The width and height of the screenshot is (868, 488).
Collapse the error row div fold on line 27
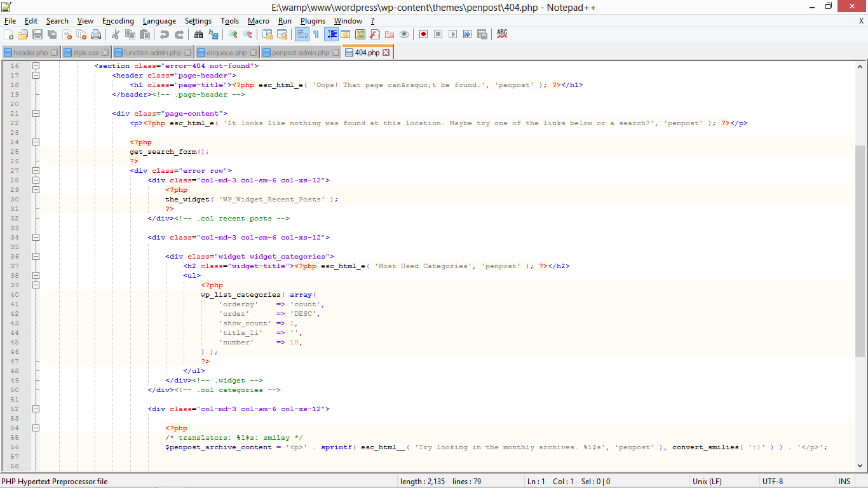36,171
